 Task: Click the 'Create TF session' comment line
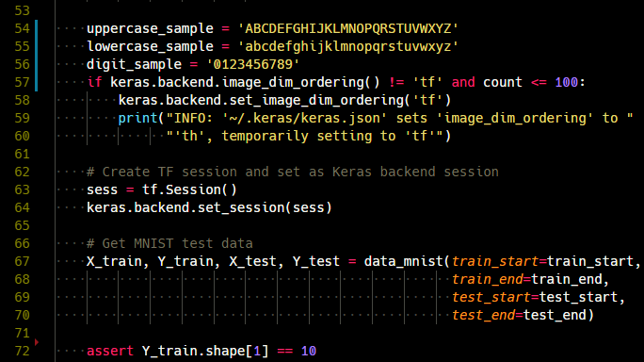[x=293, y=172]
